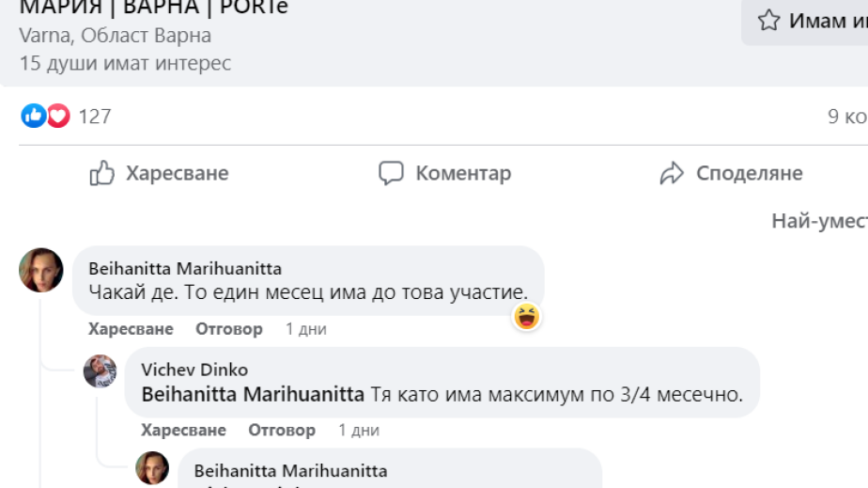
Task: Like Vichev Dinko's reply via Харесване
Action: click(x=183, y=430)
